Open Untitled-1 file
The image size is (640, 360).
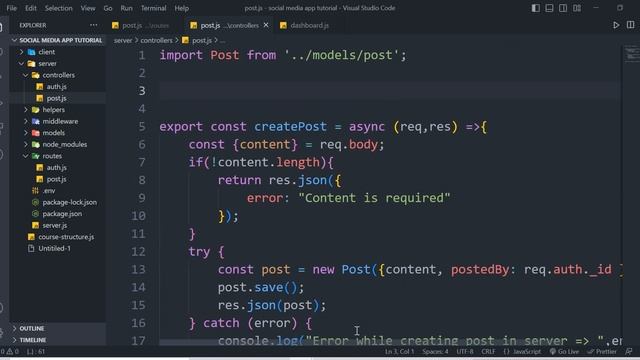(x=57, y=248)
